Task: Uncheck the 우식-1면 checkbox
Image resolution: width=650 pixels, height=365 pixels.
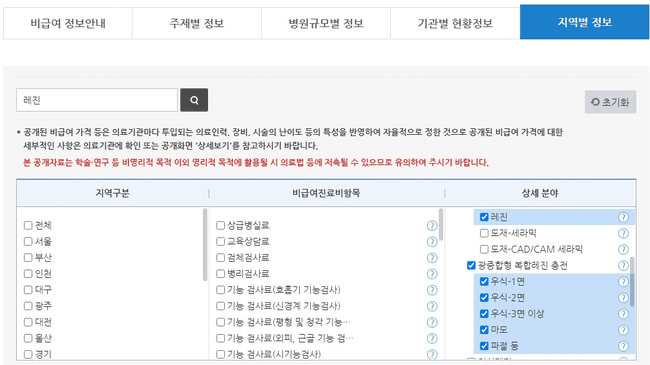Action: click(x=484, y=281)
